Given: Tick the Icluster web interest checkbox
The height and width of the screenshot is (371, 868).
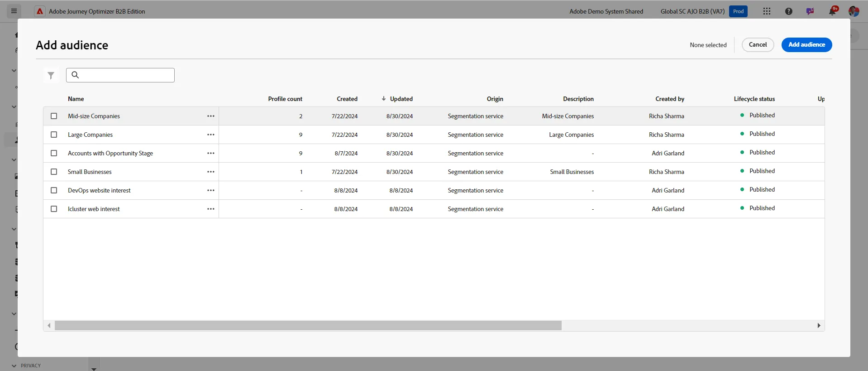Looking at the screenshot, I should coord(54,209).
